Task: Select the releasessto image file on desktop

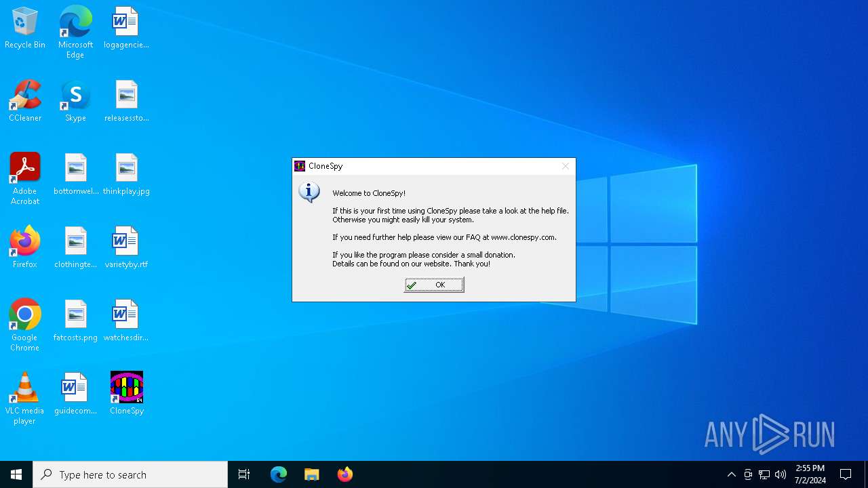Action: [126, 102]
